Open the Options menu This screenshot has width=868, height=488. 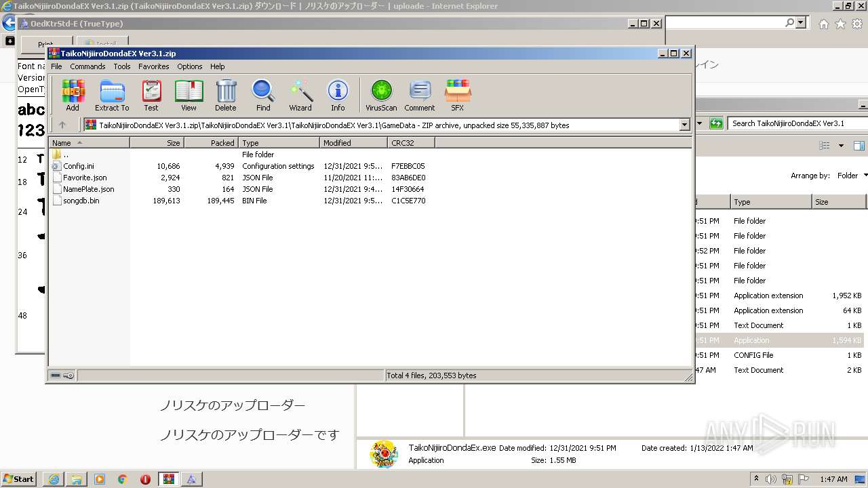click(190, 66)
